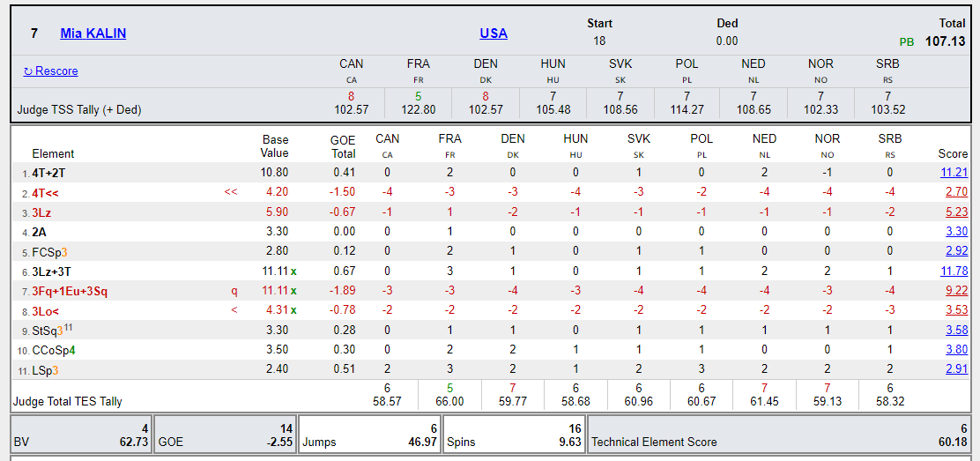The width and height of the screenshot is (980, 461).
Task: Open the 3.53 score for 3Lo<
Action: 954,310
